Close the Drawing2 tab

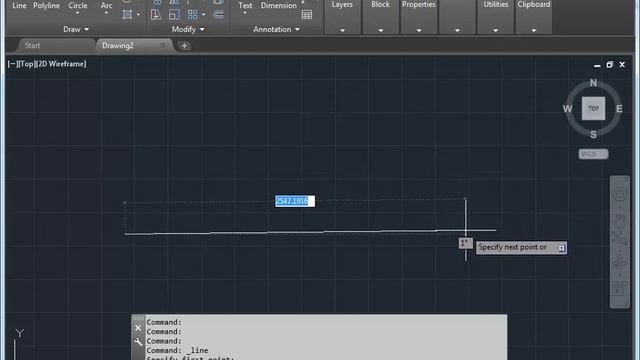pyautogui.click(x=163, y=45)
